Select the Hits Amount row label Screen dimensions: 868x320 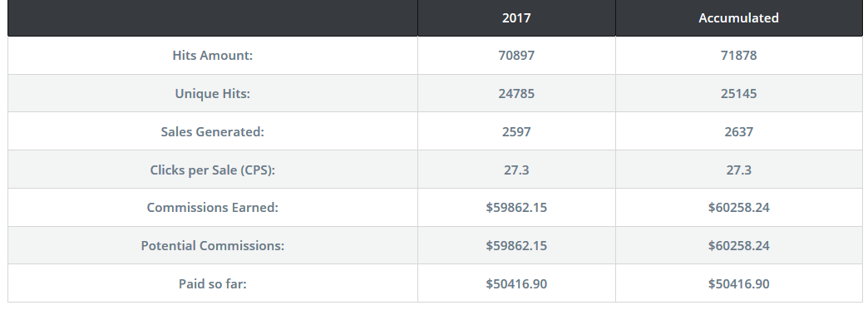213,56
